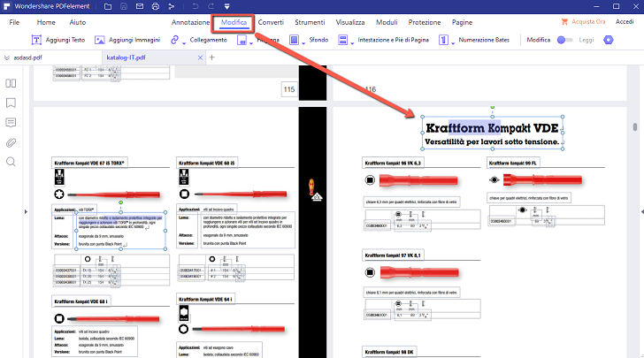Image resolution: width=644 pixels, height=358 pixels.
Task: Open the Visualizza tab
Action: [x=350, y=22]
